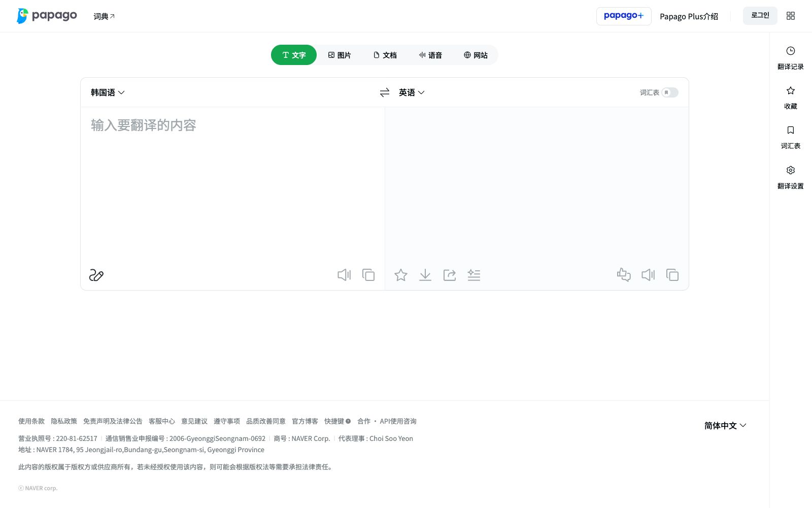This screenshot has height=508, width=812.
Task: Open the handwriting input pen icon
Action: [96, 275]
